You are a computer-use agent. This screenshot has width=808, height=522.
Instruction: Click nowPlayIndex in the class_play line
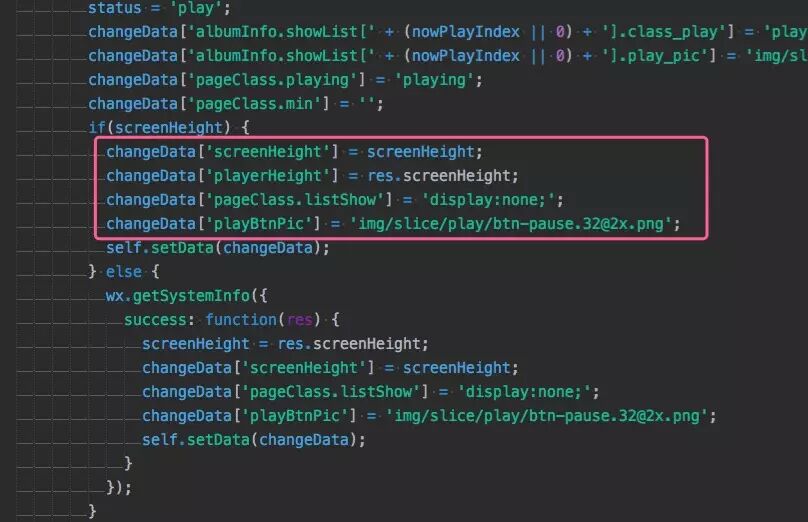[465, 32]
